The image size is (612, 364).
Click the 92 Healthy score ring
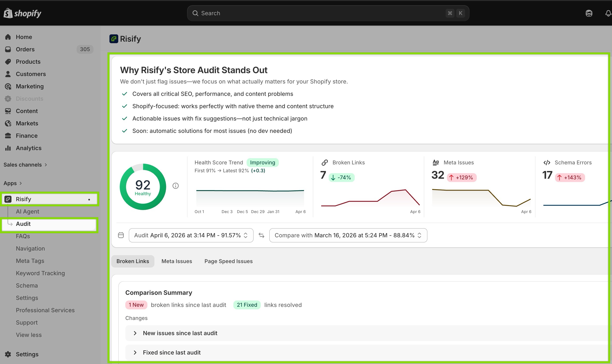pyautogui.click(x=143, y=187)
